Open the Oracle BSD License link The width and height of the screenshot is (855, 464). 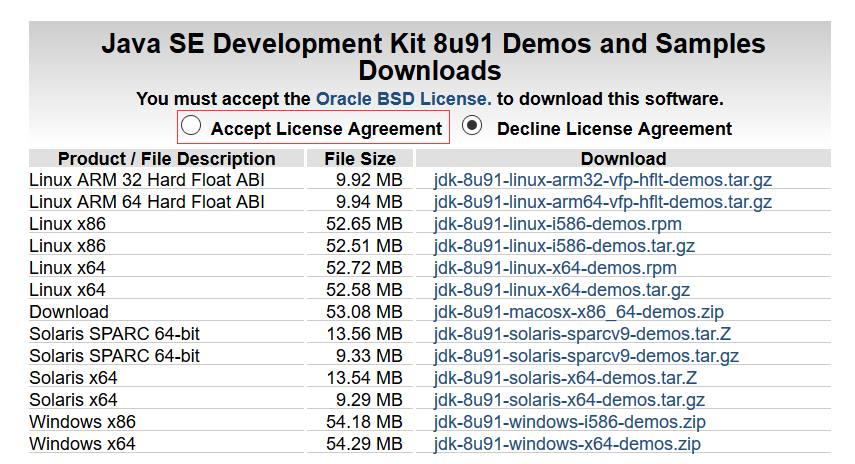[x=403, y=99]
